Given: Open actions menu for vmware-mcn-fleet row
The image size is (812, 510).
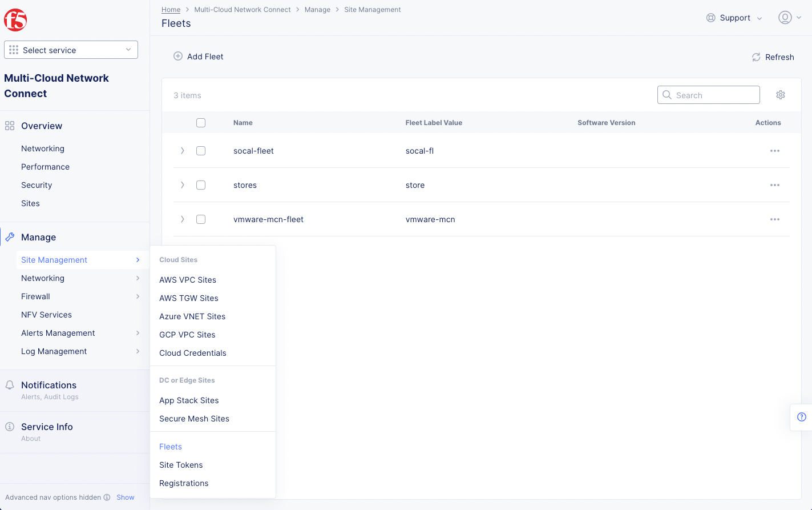Looking at the screenshot, I should click(774, 219).
